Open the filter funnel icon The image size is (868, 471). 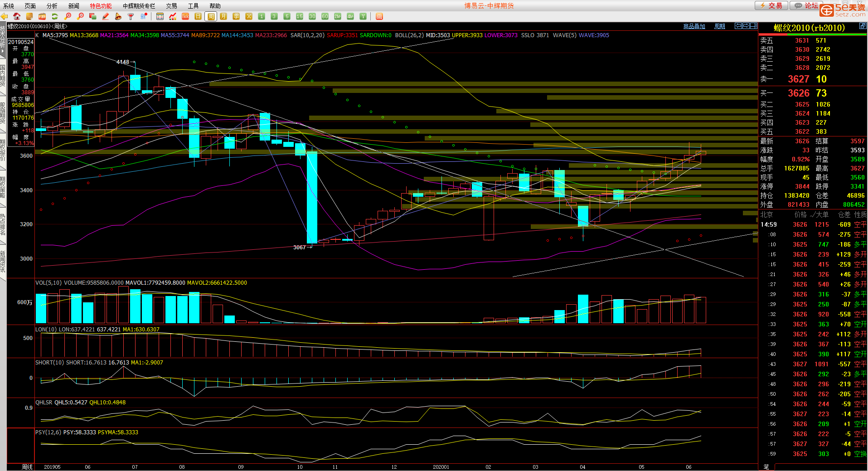(131, 16)
